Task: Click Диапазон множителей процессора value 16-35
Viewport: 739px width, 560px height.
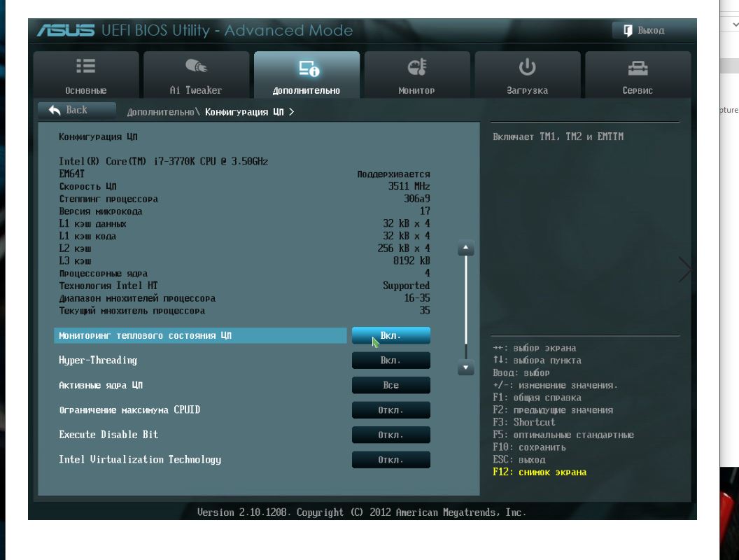Action: pyautogui.click(x=416, y=298)
